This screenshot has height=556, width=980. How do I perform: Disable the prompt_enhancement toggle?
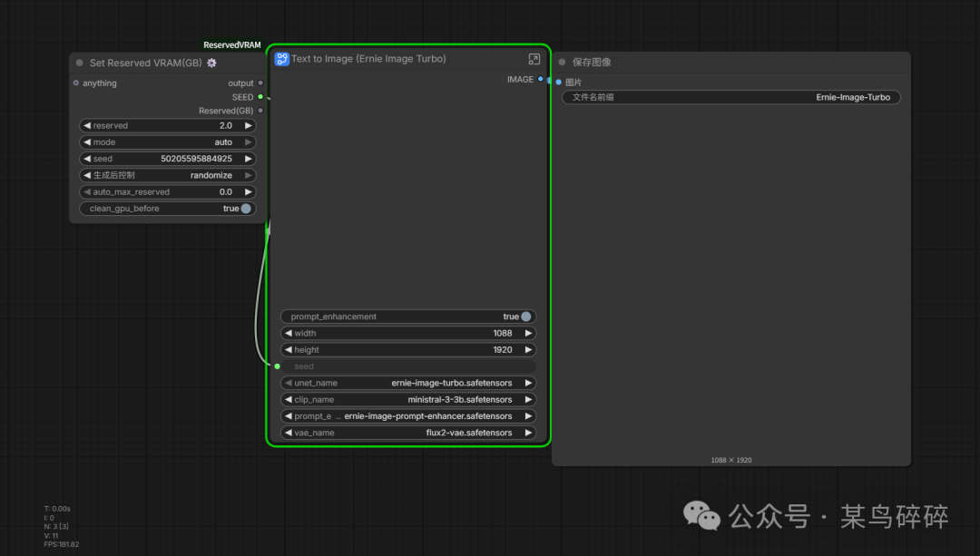[525, 317]
